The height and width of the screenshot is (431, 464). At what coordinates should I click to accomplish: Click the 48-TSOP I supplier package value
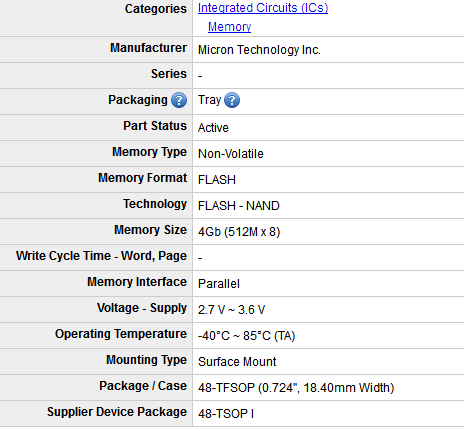pos(226,414)
